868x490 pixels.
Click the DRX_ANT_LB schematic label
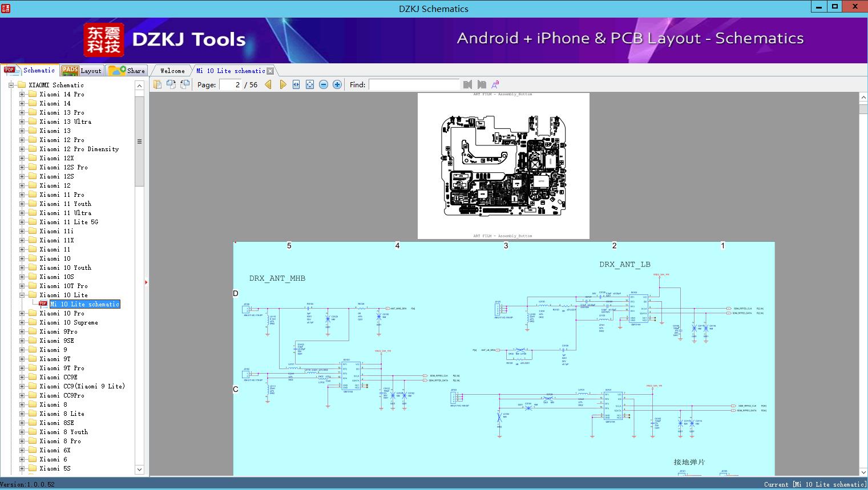point(625,264)
